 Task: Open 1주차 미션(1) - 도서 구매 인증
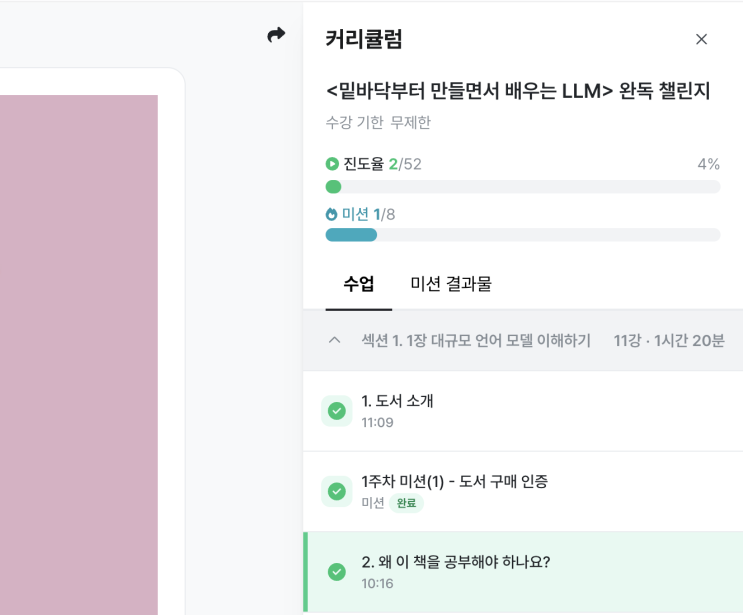click(454, 481)
